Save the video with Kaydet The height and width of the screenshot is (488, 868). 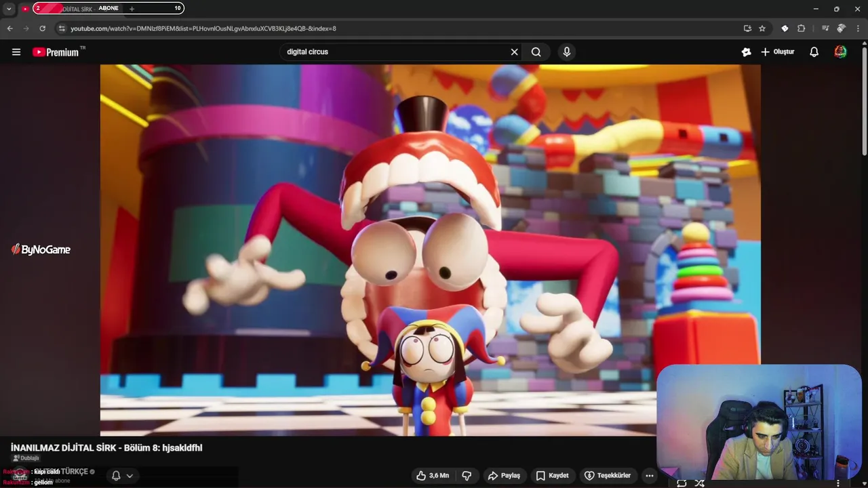[x=552, y=476]
